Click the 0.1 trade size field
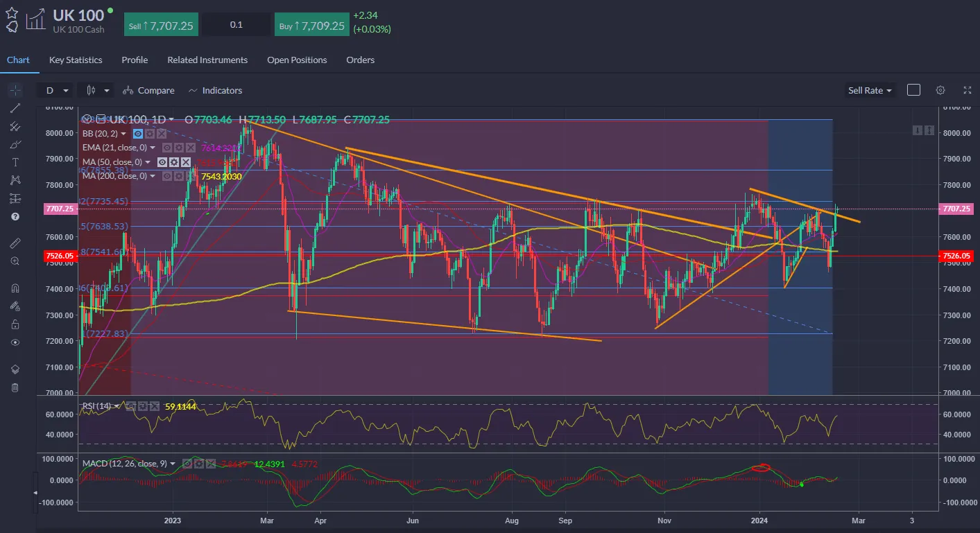The width and height of the screenshot is (980, 533). (x=237, y=25)
